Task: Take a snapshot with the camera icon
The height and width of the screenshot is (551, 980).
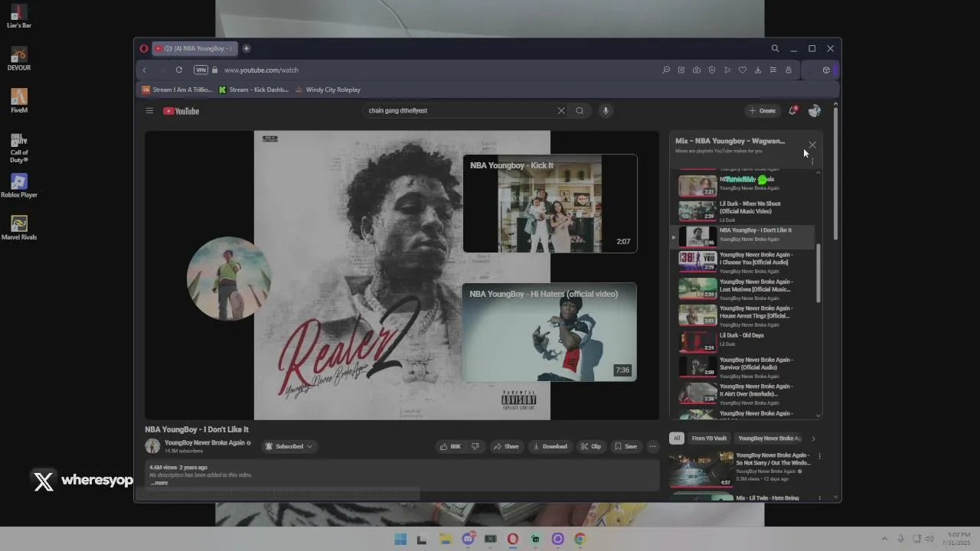Action: click(696, 70)
